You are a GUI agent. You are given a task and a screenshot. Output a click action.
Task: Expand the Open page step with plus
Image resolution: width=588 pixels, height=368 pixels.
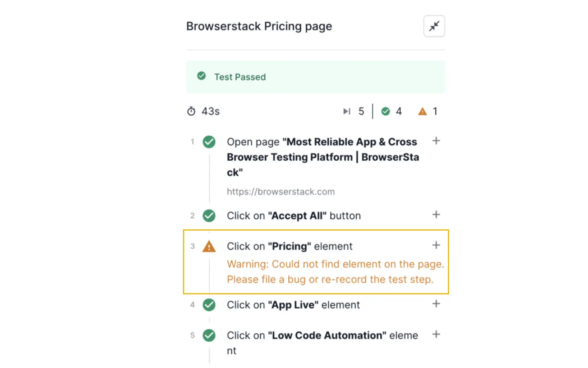(x=436, y=141)
